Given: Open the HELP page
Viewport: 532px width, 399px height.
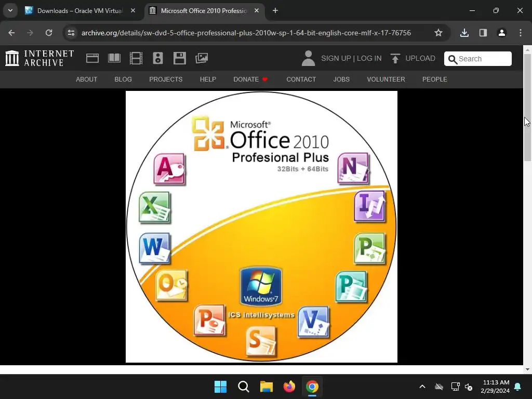Looking at the screenshot, I should [x=208, y=79].
